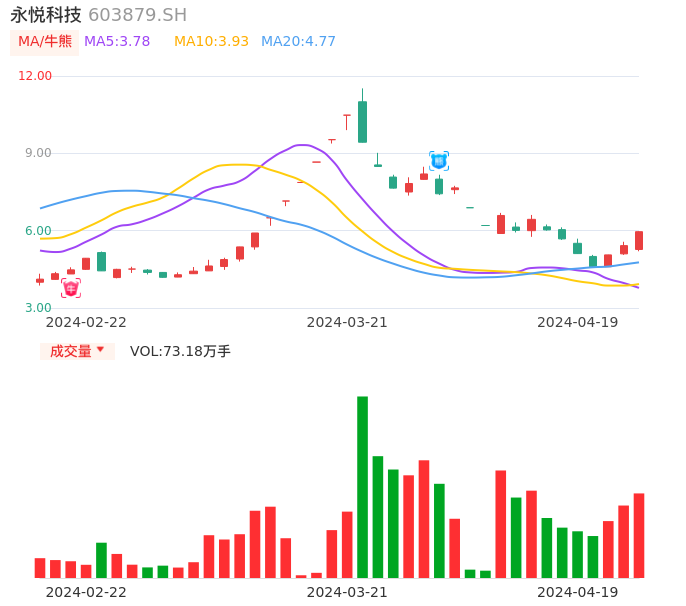Click the 12.00 price axis label
The width and height of the screenshot is (686, 606).
pyautogui.click(x=35, y=76)
